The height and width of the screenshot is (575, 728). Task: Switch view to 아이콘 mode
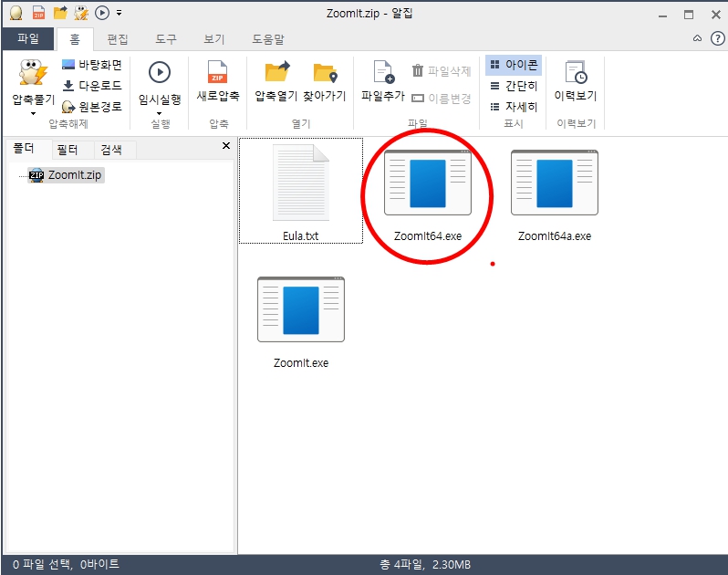tap(514, 65)
